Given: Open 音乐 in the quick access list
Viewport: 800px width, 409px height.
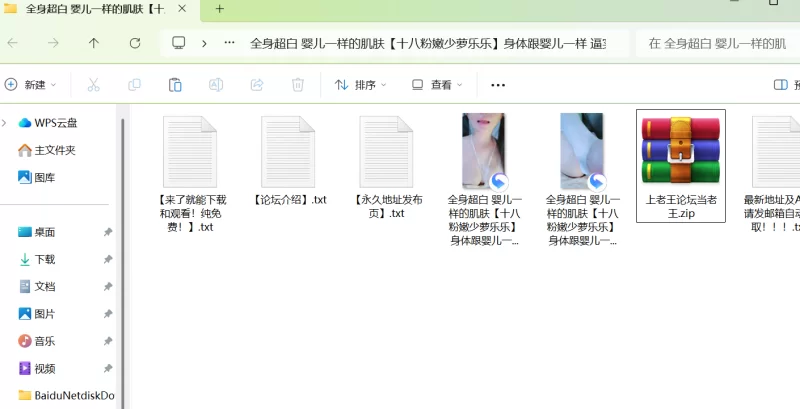Looking at the screenshot, I should (36, 341).
